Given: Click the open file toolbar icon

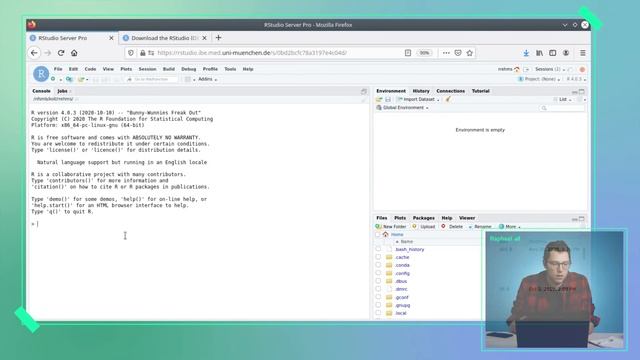Looking at the screenshot, I should coord(81,79).
